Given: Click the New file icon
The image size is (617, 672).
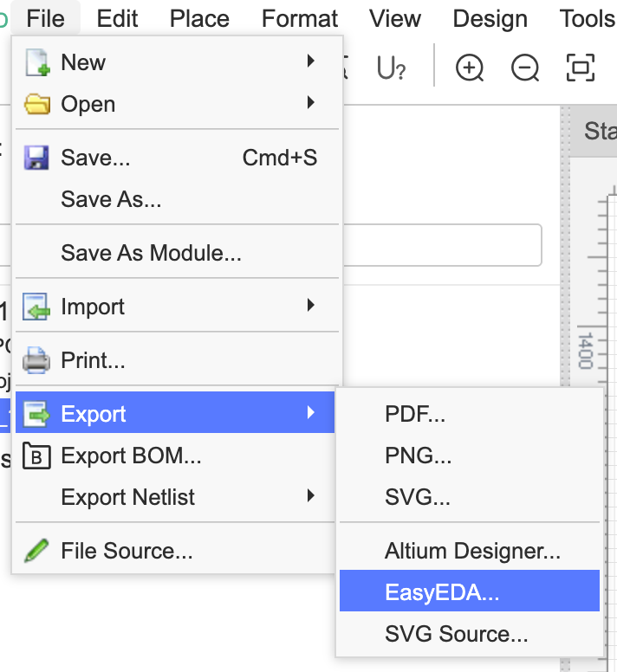Looking at the screenshot, I should click(x=37, y=63).
